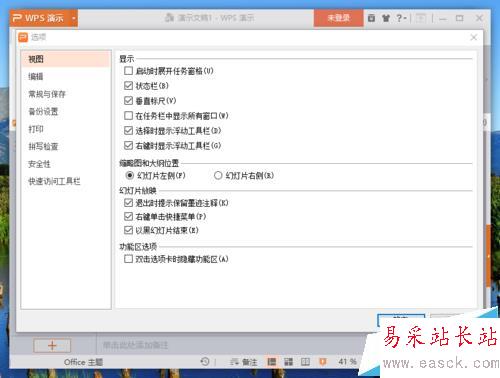Click the 41 % zoom level

point(347,361)
